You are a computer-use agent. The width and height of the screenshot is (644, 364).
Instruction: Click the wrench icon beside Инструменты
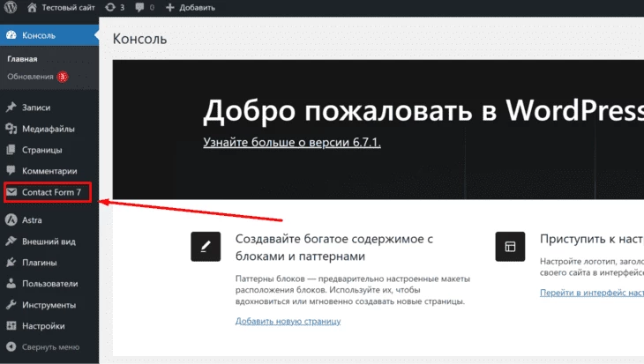[x=11, y=304]
